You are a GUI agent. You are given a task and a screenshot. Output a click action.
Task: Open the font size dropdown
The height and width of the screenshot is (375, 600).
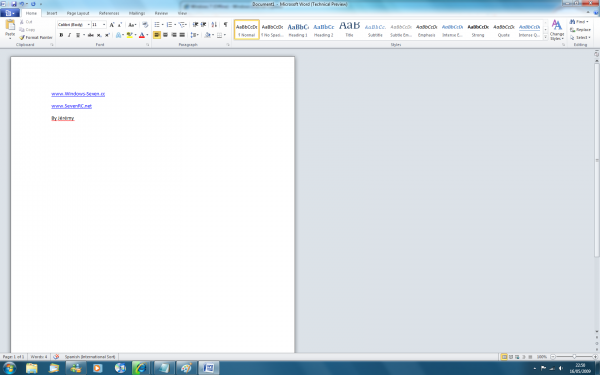pos(104,25)
